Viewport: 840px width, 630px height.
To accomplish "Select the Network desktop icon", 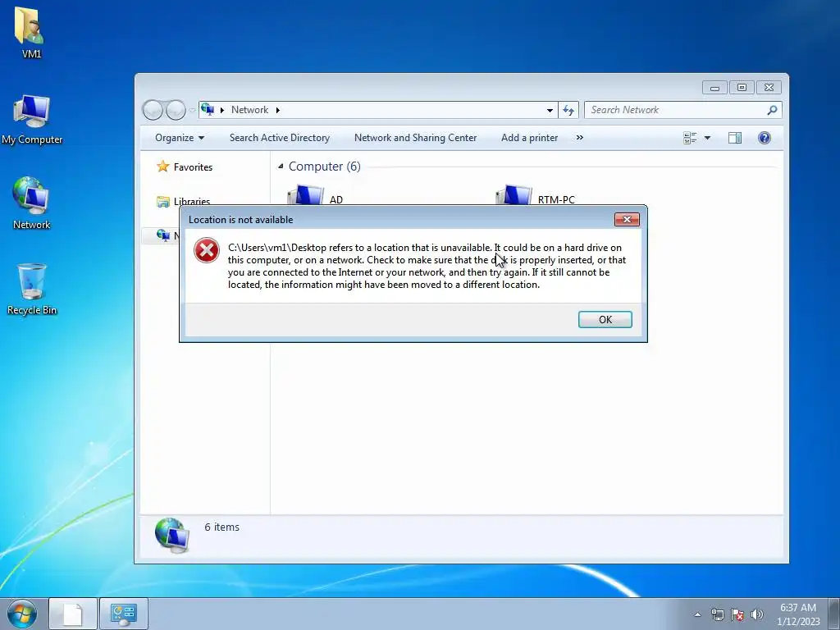I will (32, 203).
